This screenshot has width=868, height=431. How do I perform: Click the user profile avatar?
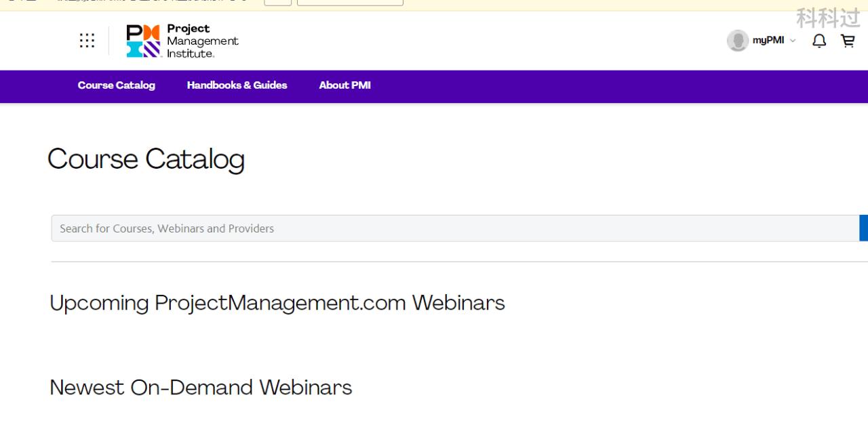click(737, 41)
